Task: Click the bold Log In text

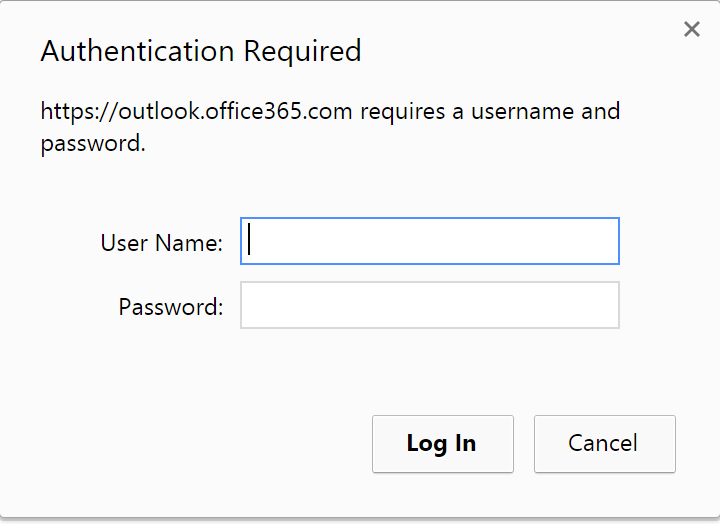Action: 442,443
